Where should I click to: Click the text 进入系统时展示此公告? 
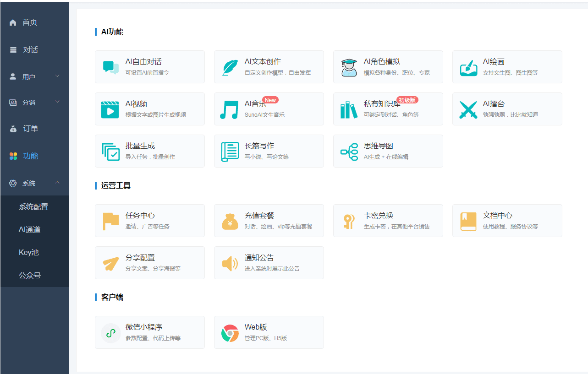pos(272,269)
